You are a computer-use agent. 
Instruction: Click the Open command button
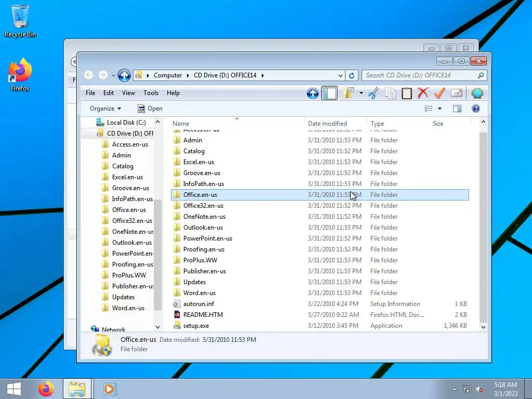150,109
